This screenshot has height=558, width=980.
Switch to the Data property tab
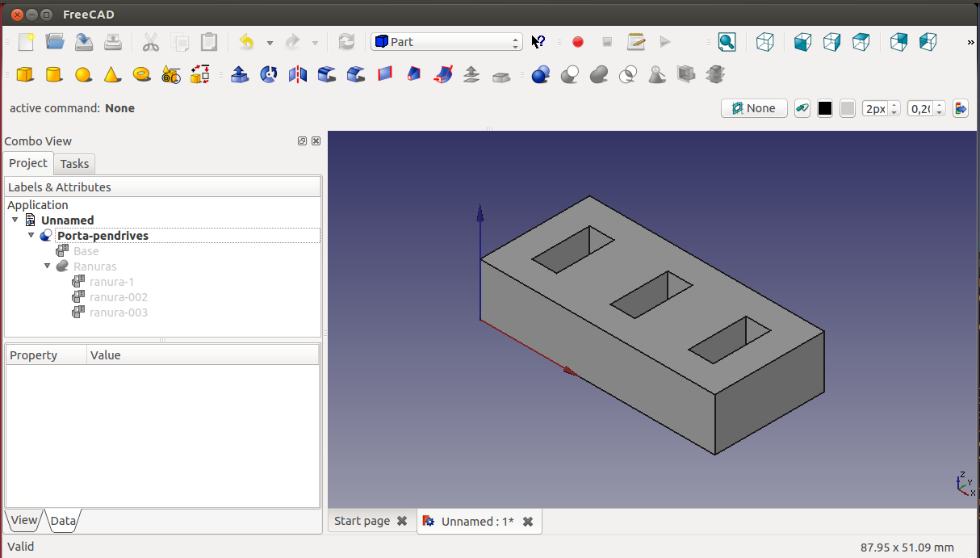pyautogui.click(x=63, y=521)
